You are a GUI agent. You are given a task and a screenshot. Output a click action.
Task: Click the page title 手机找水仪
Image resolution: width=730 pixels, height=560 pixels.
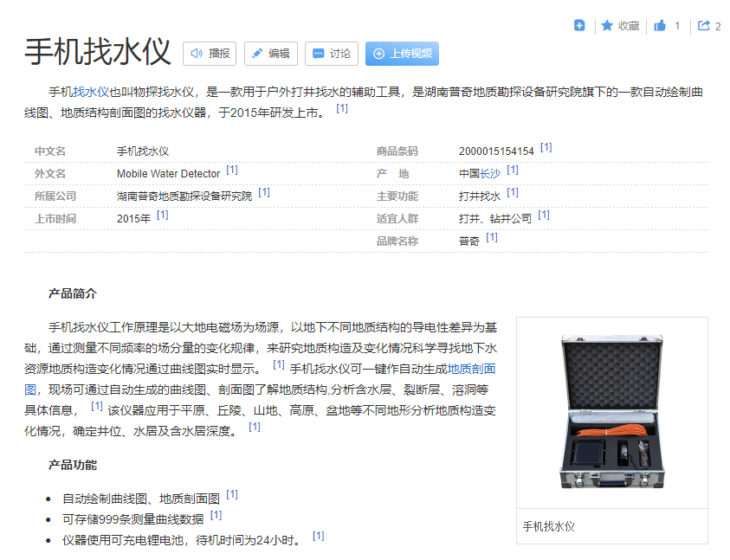(97, 52)
